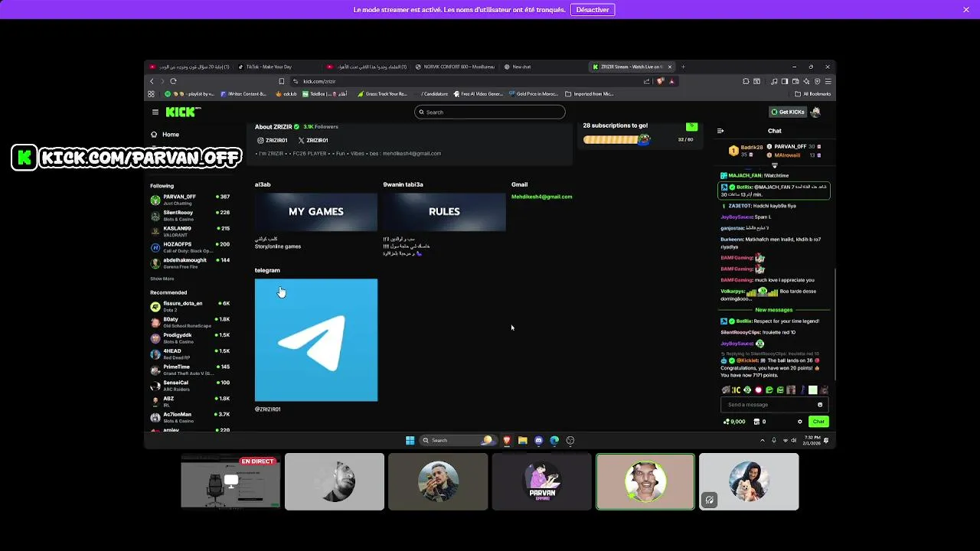Viewport: 980px width, 551px height.
Task: Click the RULES panel banner
Action: [x=444, y=211]
